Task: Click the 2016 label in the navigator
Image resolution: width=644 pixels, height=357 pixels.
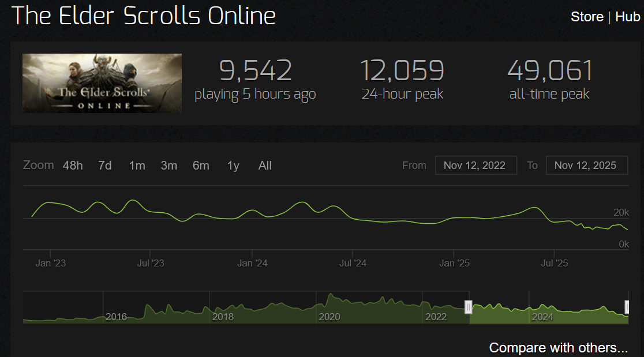Action: coord(116,317)
